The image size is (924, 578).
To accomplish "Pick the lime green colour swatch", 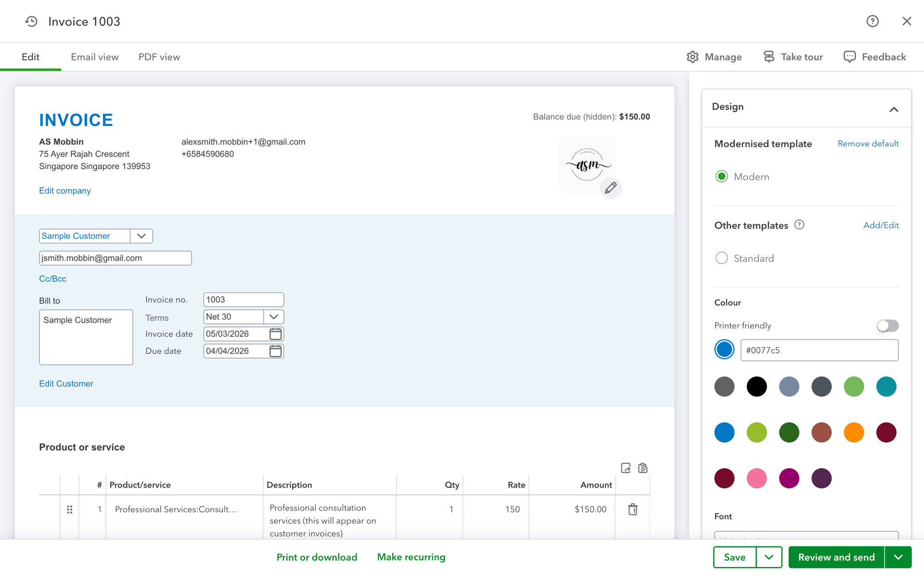I will (757, 433).
